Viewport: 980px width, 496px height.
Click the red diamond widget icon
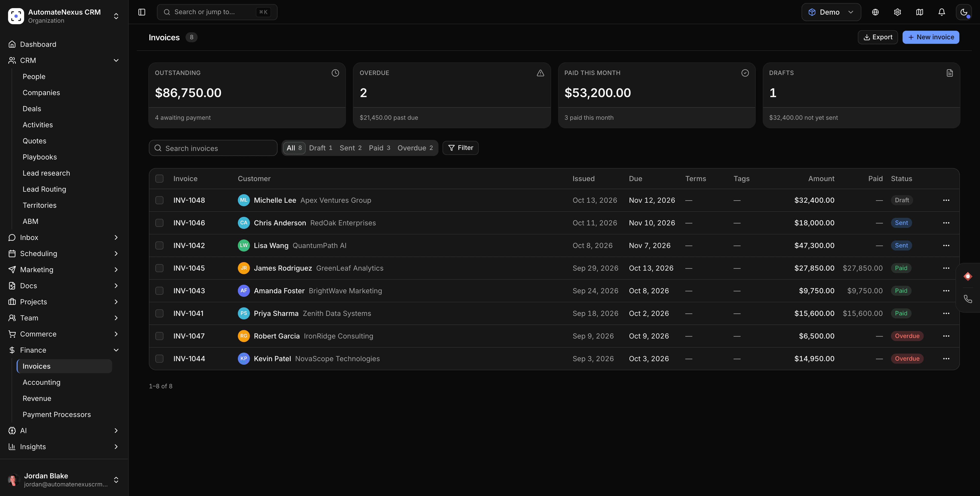[968, 276]
